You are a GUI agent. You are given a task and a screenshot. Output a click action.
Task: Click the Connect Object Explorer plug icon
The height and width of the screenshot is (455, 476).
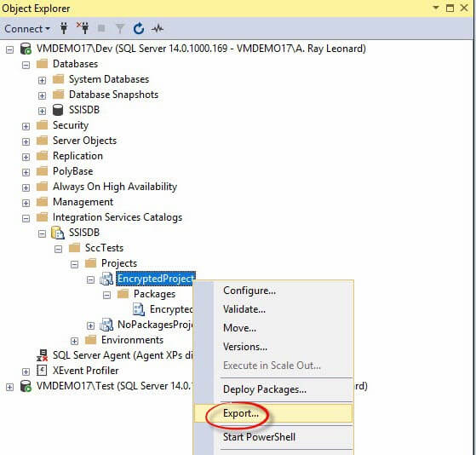(64, 29)
